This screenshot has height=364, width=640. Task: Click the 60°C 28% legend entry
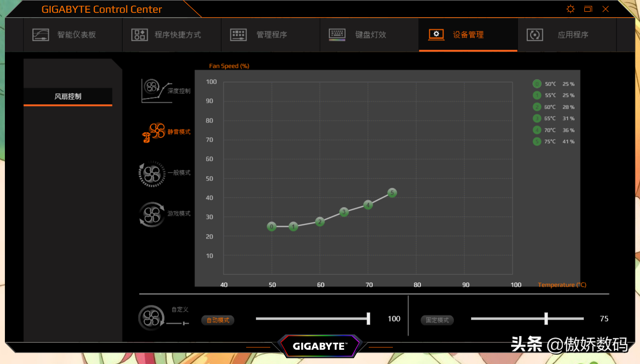pos(554,107)
